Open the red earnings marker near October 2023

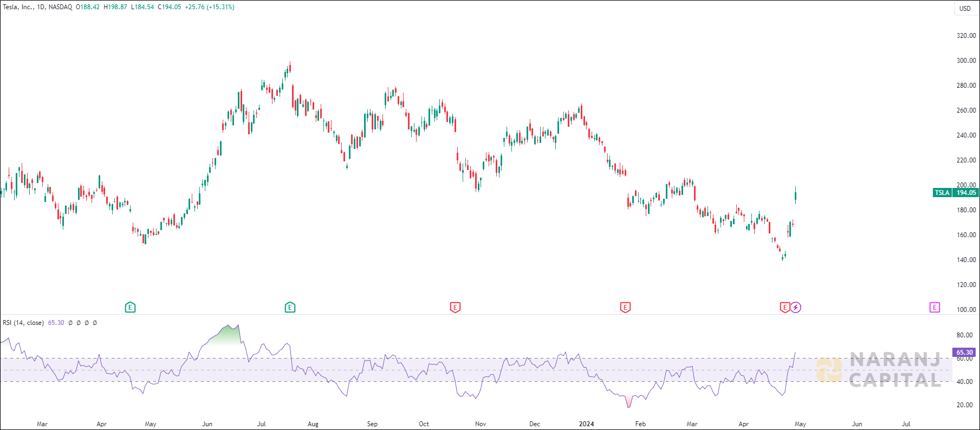click(455, 308)
